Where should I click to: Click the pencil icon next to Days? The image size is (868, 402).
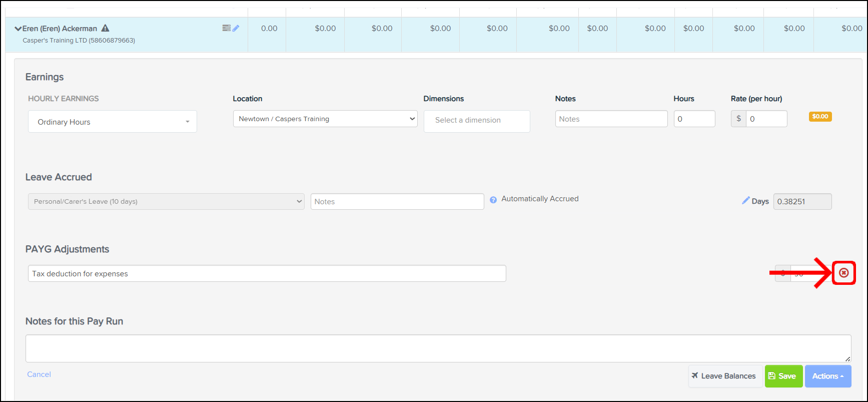745,201
